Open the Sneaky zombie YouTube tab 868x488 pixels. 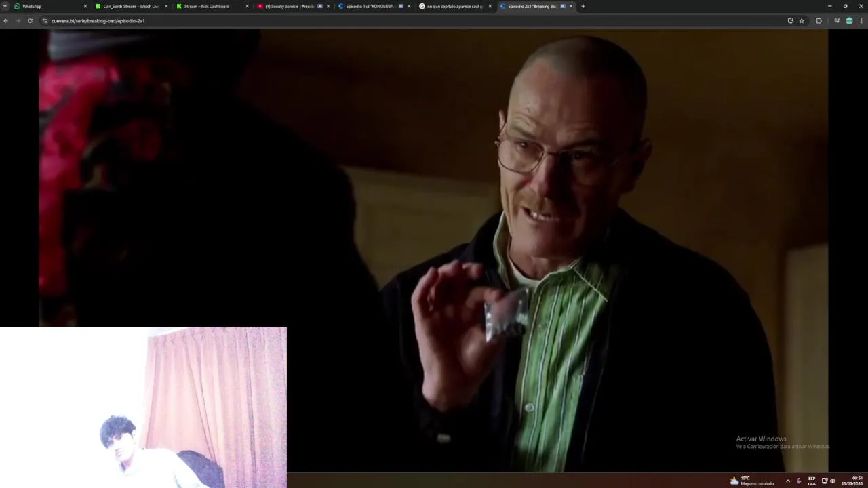click(x=292, y=6)
